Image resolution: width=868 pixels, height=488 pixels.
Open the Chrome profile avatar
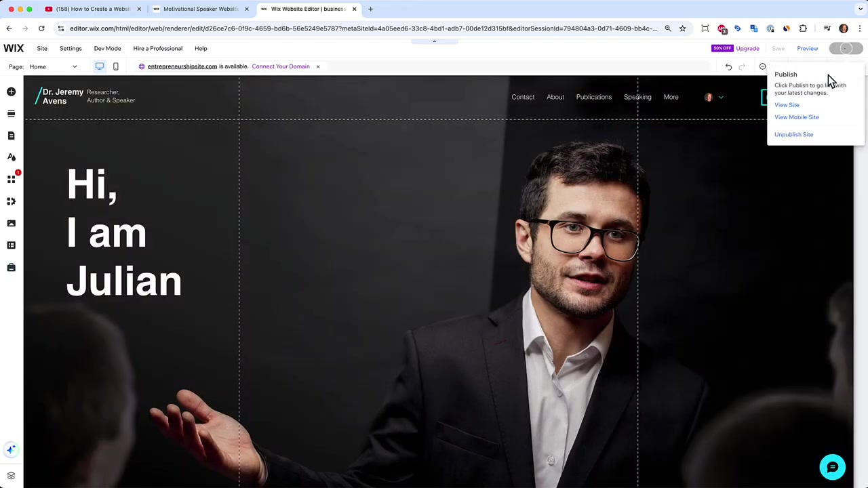(x=844, y=28)
